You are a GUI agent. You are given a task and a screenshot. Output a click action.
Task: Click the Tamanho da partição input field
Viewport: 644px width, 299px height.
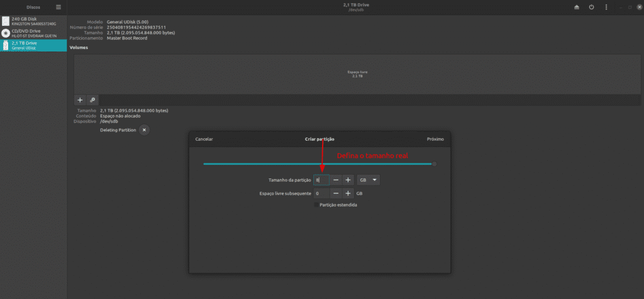pyautogui.click(x=321, y=180)
